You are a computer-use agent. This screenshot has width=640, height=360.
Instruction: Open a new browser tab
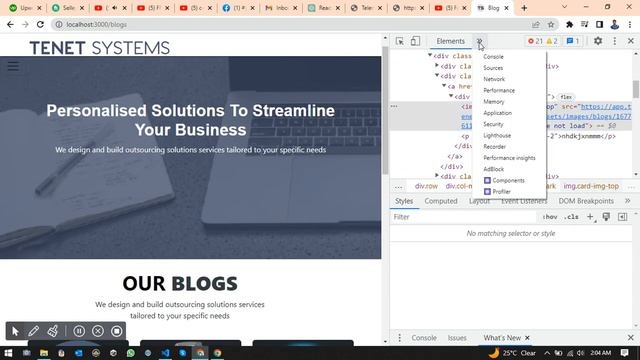pos(524,8)
